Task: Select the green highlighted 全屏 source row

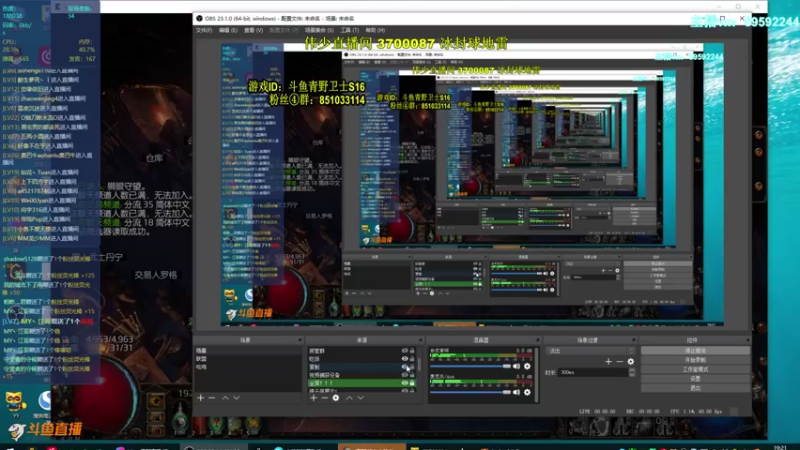Action: click(x=362, y=383)
